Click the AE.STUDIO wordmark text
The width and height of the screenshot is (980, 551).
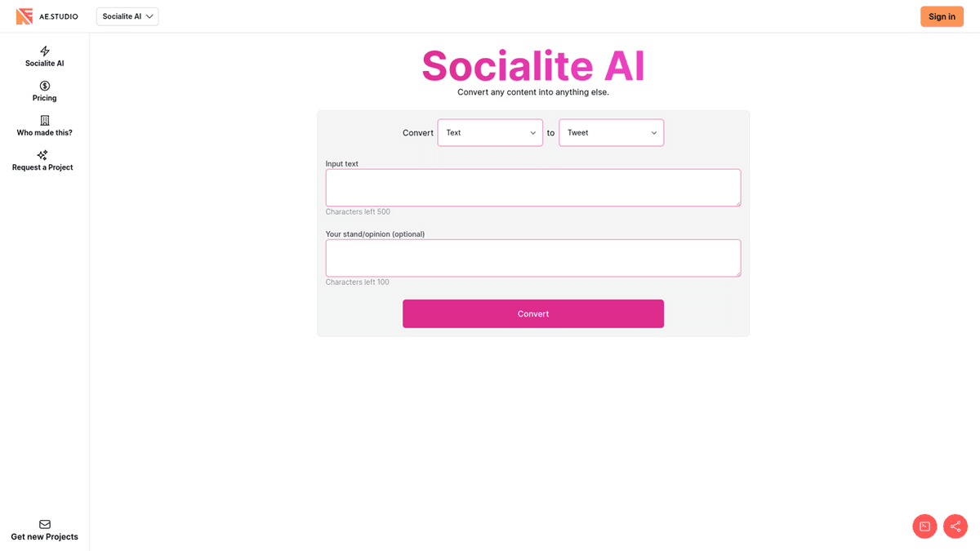(59, 16)
